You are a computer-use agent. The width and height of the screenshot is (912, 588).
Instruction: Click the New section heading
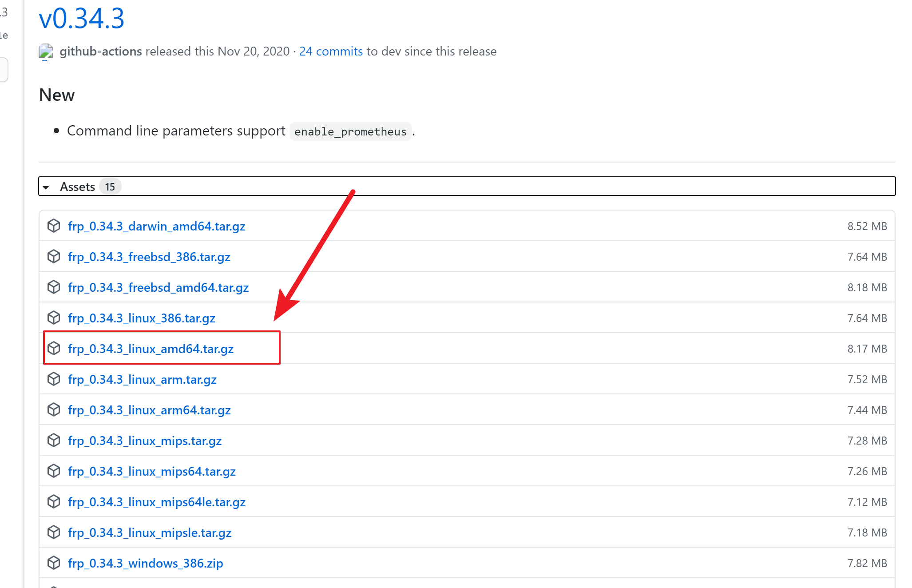[57, 95]
